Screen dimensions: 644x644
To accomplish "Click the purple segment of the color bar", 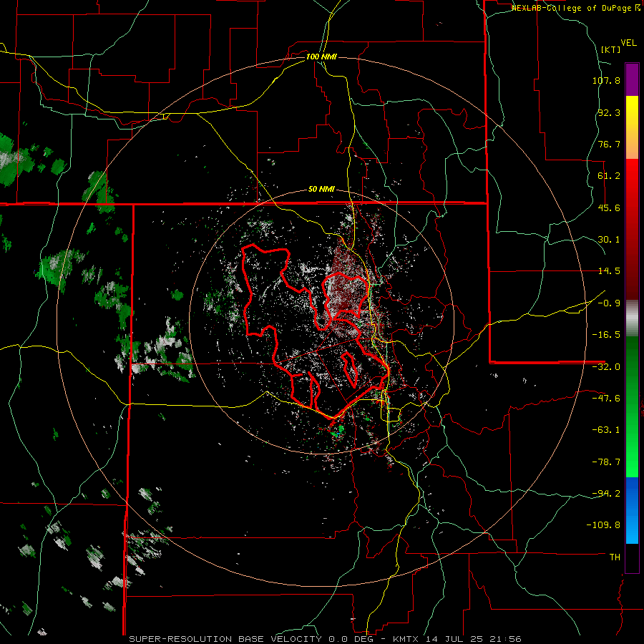I will [632, 80].
